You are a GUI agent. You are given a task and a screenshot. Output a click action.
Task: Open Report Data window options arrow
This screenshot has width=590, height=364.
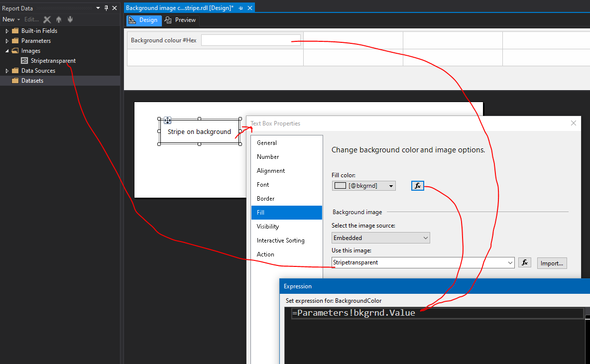click(98, 8)
